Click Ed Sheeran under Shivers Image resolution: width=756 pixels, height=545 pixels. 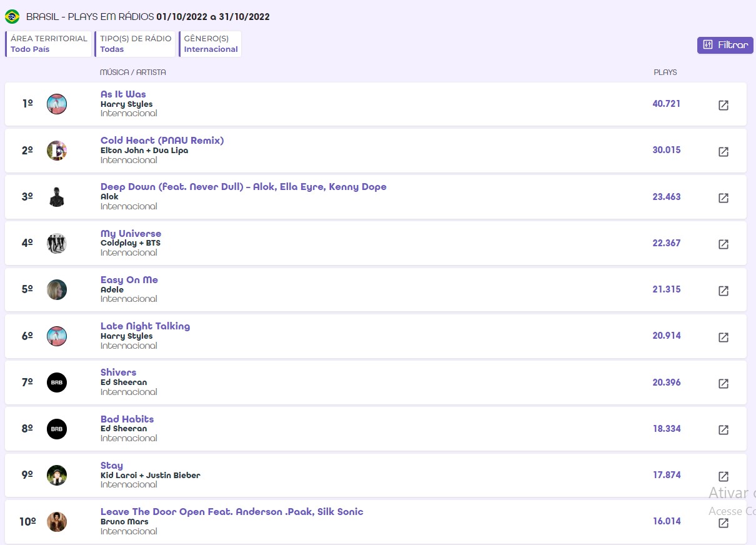click(x=124, y=382)
